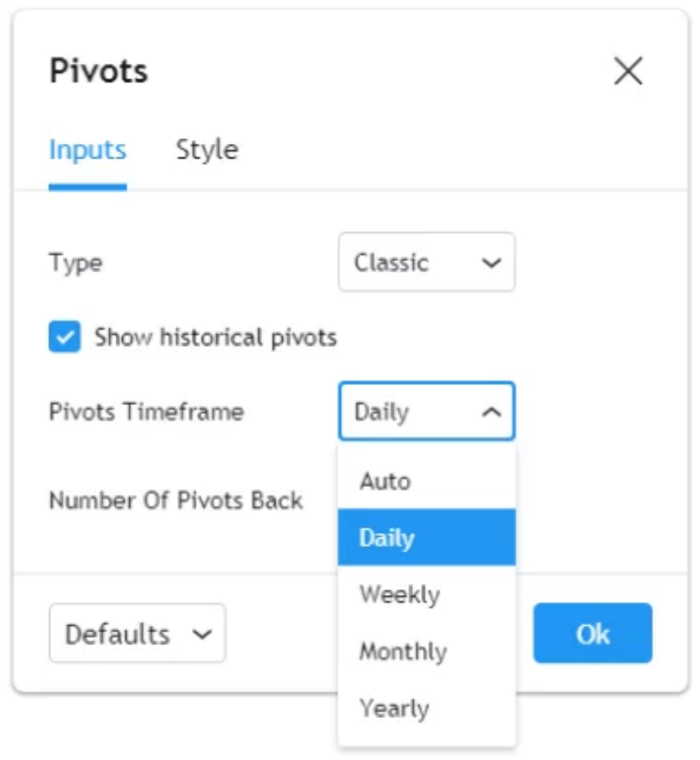Select Auto from the timeframe list
Screen dimensions: 700x760
tap(386, 481)
